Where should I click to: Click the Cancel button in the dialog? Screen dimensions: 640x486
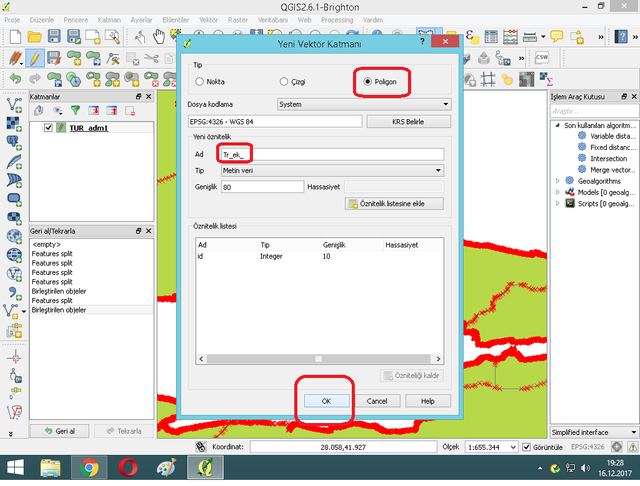click(377, 401)
